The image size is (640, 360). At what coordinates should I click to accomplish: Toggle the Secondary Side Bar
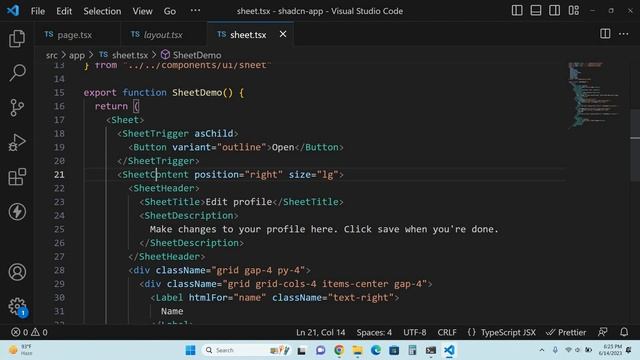(554, 10)
